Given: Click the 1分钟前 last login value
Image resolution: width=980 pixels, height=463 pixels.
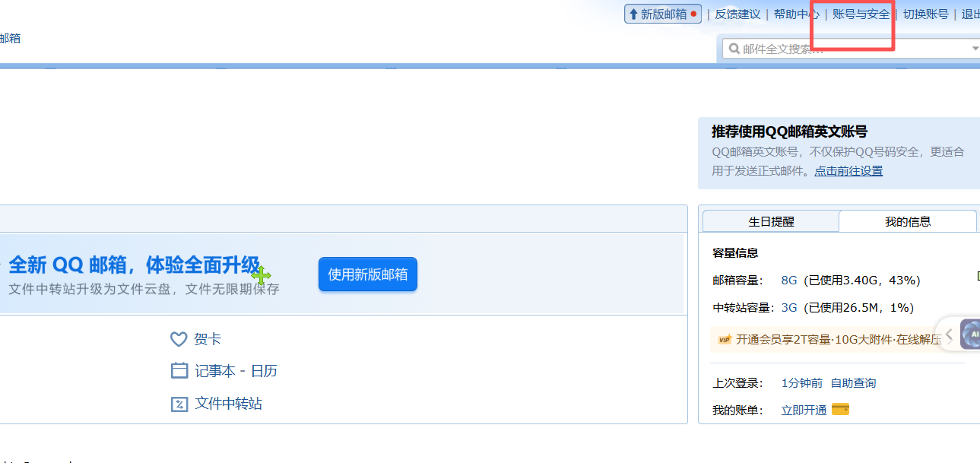Looking at the screenshot, I should 802,383.
